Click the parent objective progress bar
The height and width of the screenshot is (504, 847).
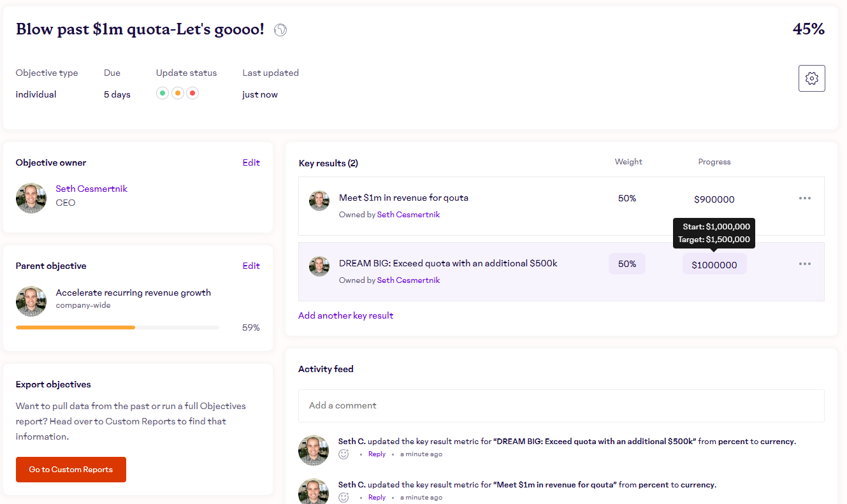pos(117,328)
